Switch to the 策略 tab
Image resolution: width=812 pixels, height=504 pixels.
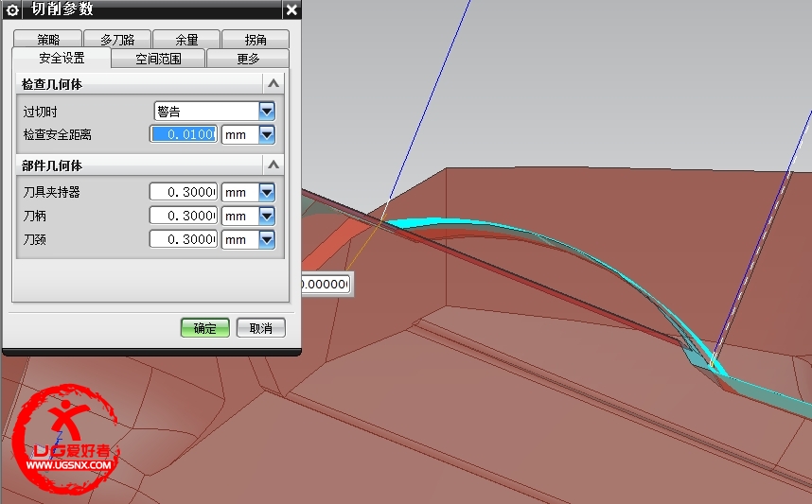pyautogui.click(x=47, y=40)
